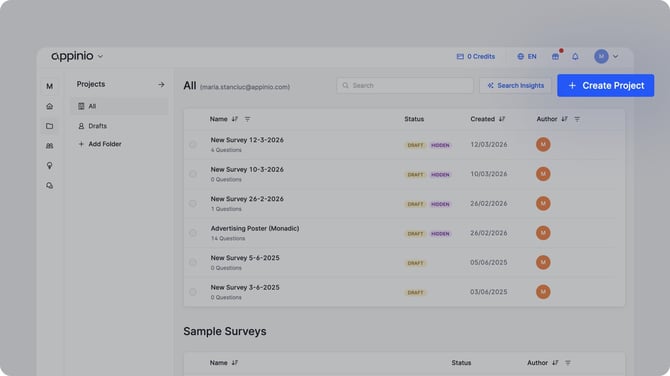Sort projects by Name
The height and width of the screenshot is (376, 670).
(x=235, y=119)
